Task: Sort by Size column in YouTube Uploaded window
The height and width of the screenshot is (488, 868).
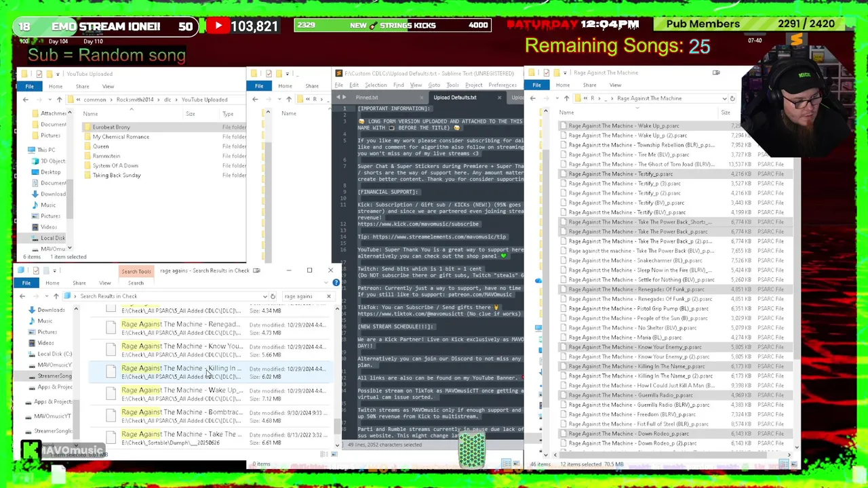Action: point(191,114)
